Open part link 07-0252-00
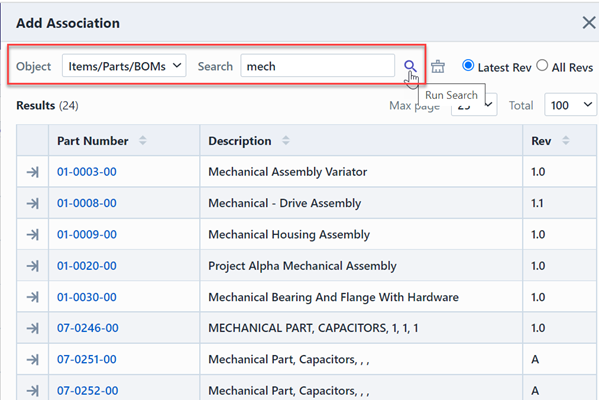 tap(87, 391)
